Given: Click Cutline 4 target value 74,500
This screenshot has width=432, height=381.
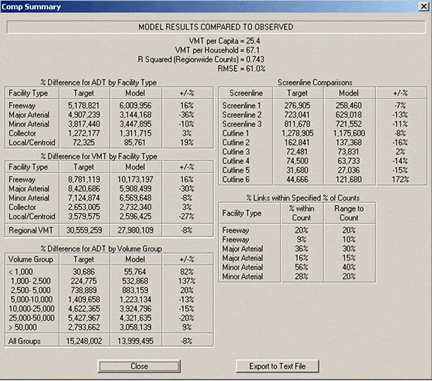Looking at the screenshot, I should [297, 161].
